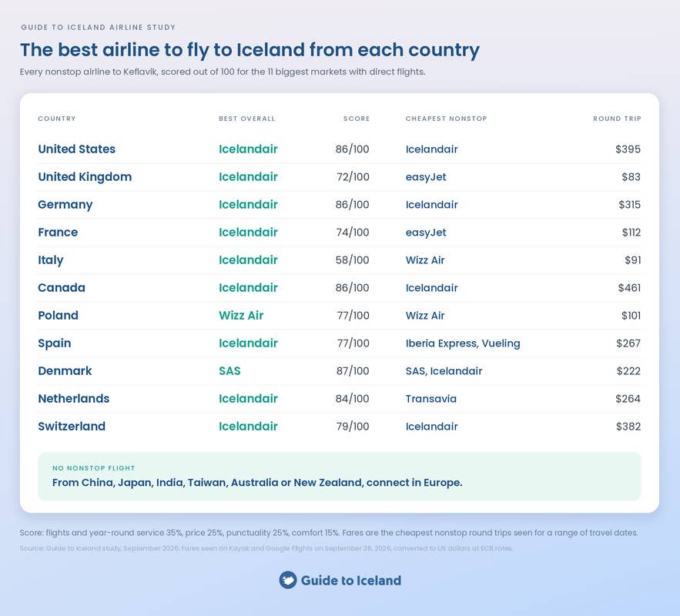Click Wizz Air cheapest nonstop for Poland
This screenshot has width=680, height=616.
tap(425, 316)
